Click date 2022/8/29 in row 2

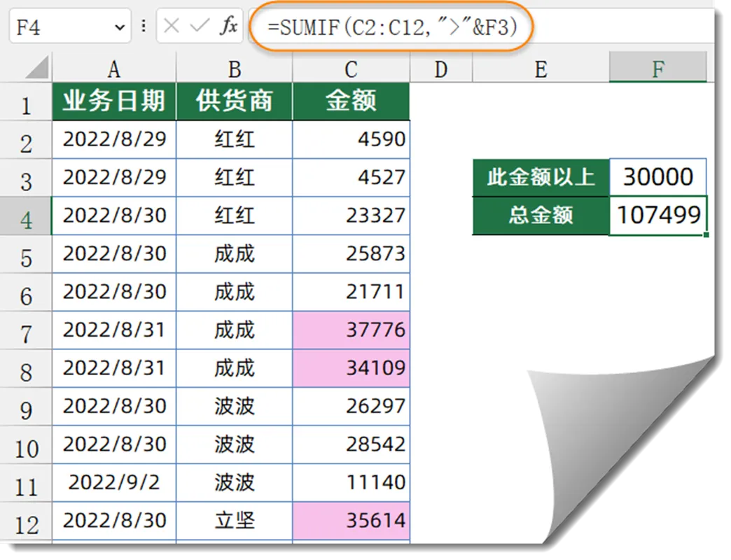(114, 140)
